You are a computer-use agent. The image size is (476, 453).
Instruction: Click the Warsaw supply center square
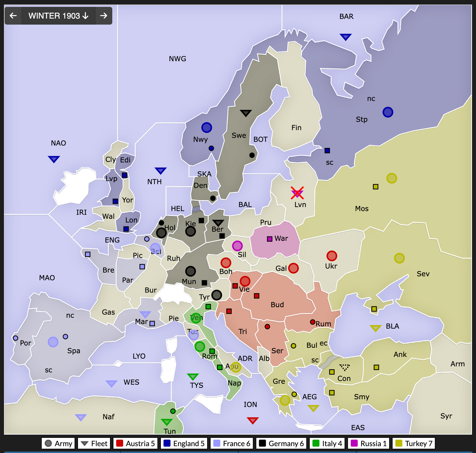point(269,239)
